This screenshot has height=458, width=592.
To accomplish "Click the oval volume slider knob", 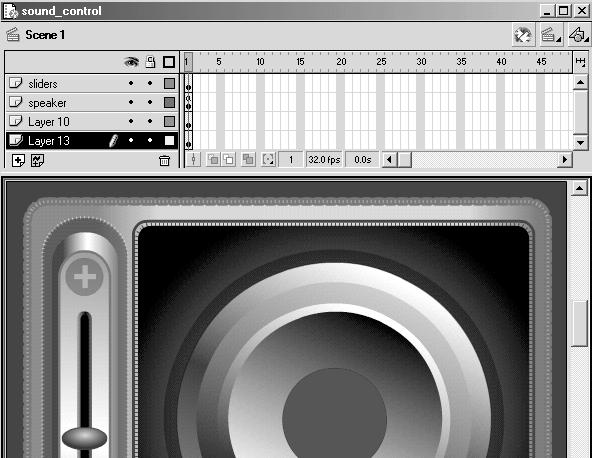I will [x=85, y=438].
